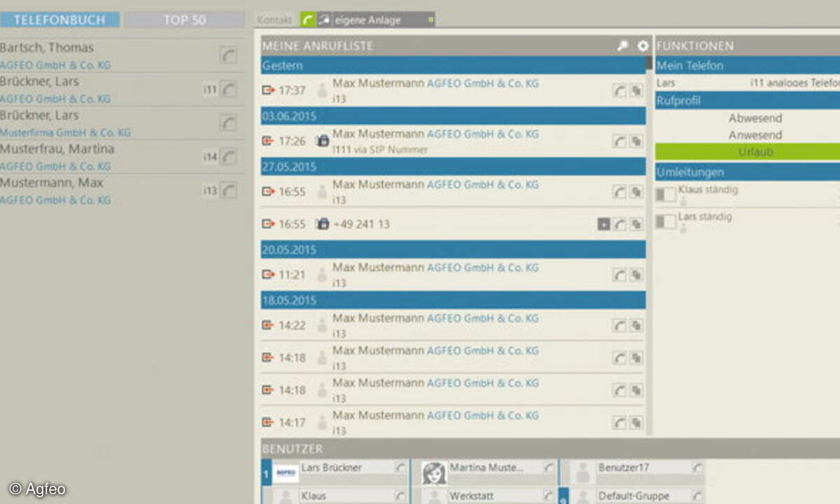Click the BENUTZER panel header
The width and height of the screenshot is (840, 504).
[x=550, y=449]
